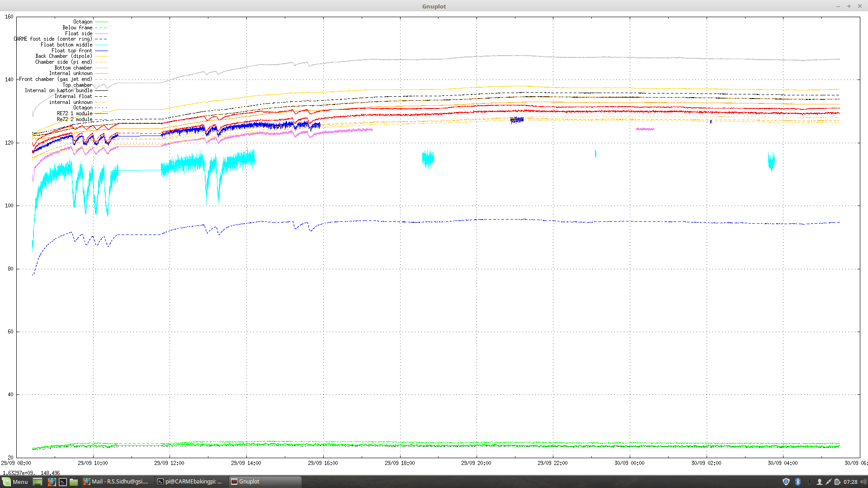
Task: Click the Octagon legend label
Action: pyautogui.click(x=83, y=22)
